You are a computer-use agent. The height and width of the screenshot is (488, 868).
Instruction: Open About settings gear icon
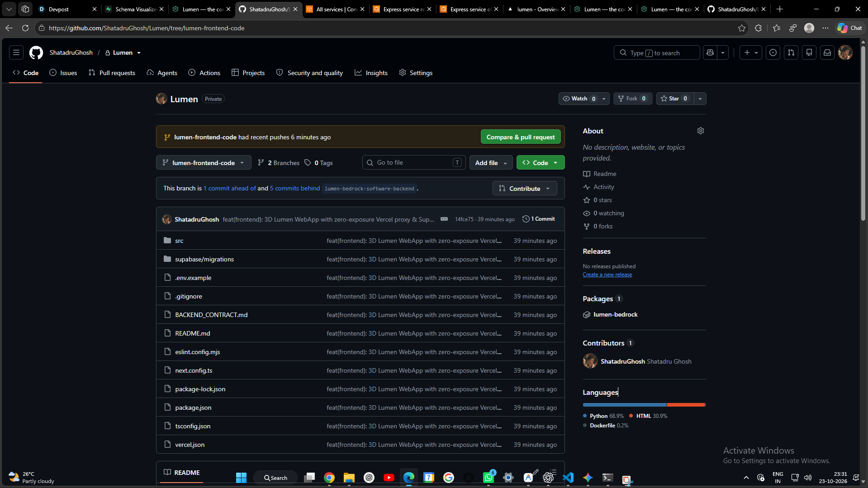point(701,131)
